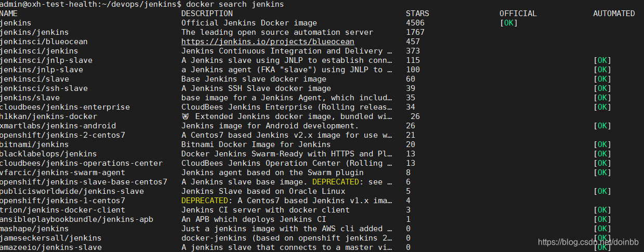Click the star count 6
Viewport: 644px width, 252px height.
pos(408,182)
